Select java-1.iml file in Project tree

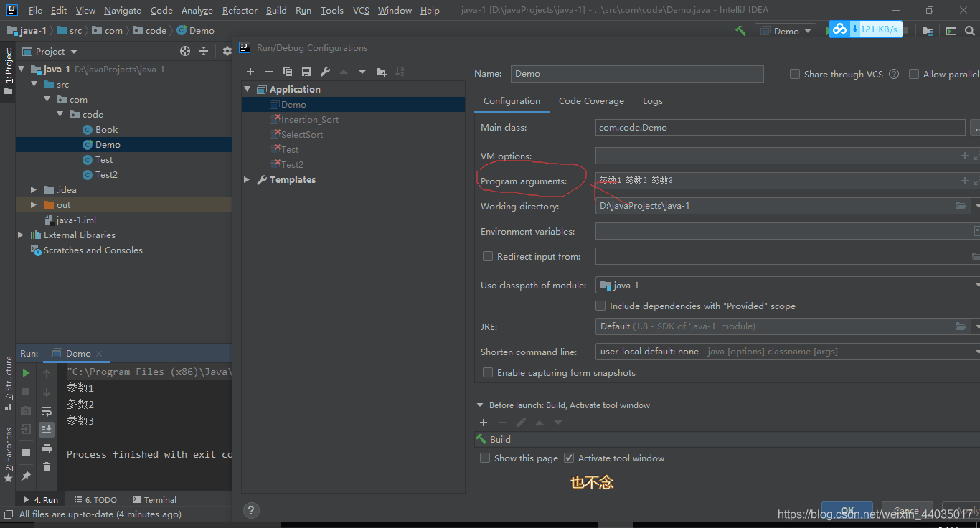click(76, 220)
